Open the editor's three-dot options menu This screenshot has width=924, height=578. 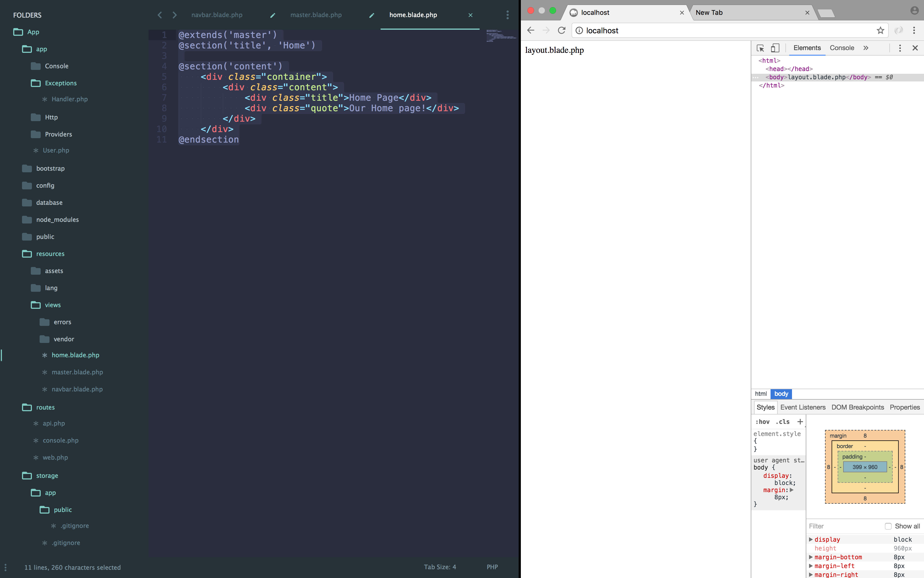pos(507,15)
